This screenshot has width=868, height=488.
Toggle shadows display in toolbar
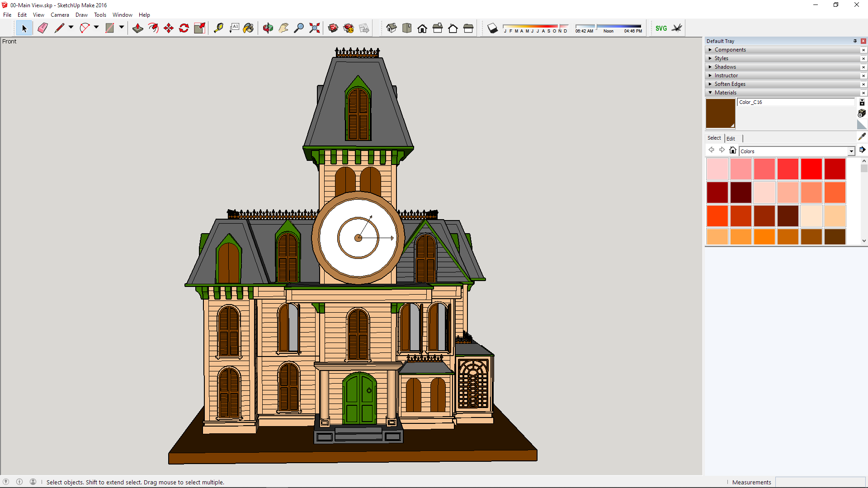click(493, 28)
